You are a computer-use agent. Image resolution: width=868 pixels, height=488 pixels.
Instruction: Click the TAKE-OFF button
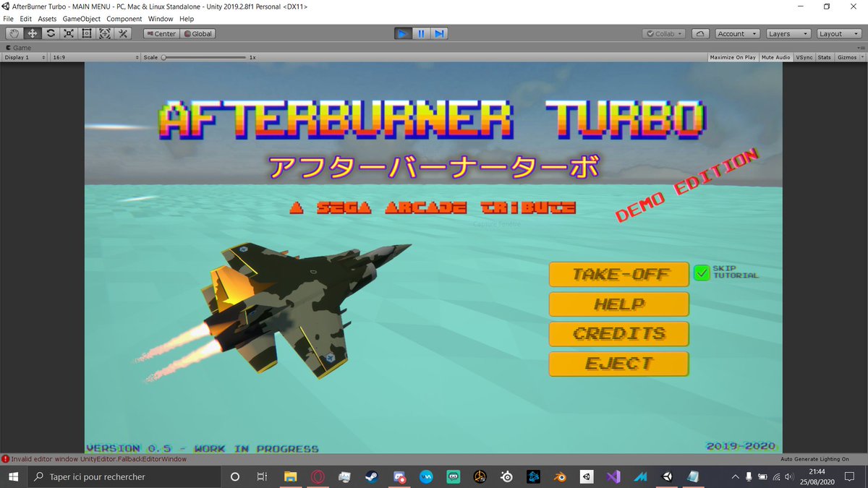pyautogui.click(x=619, y=274)
